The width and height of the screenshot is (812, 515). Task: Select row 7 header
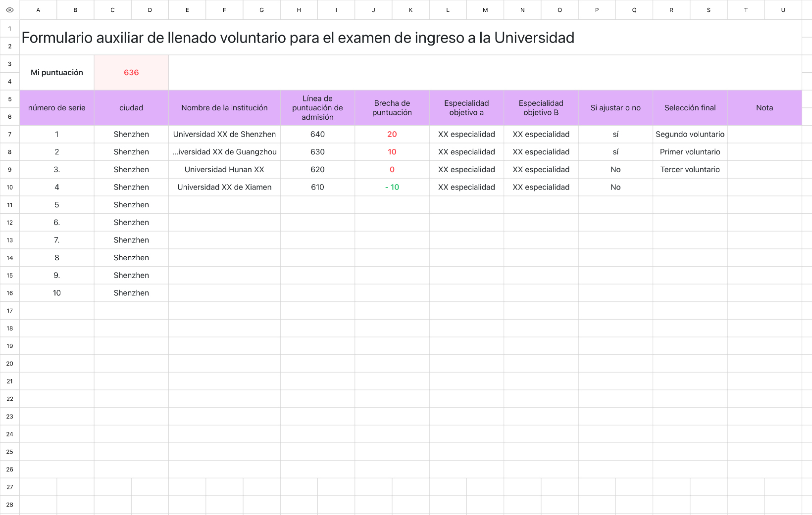tap(9, 134)
